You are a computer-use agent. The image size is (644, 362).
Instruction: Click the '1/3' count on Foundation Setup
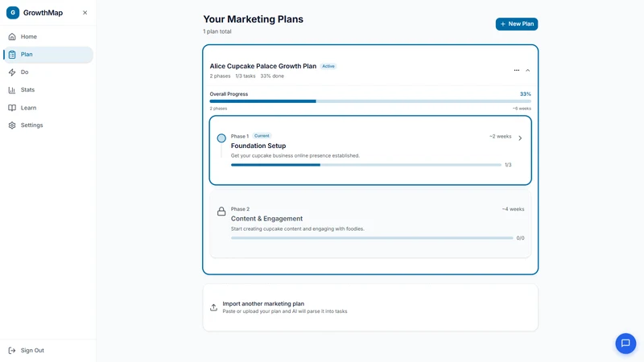pyautogui.click(x=508, y=165)
